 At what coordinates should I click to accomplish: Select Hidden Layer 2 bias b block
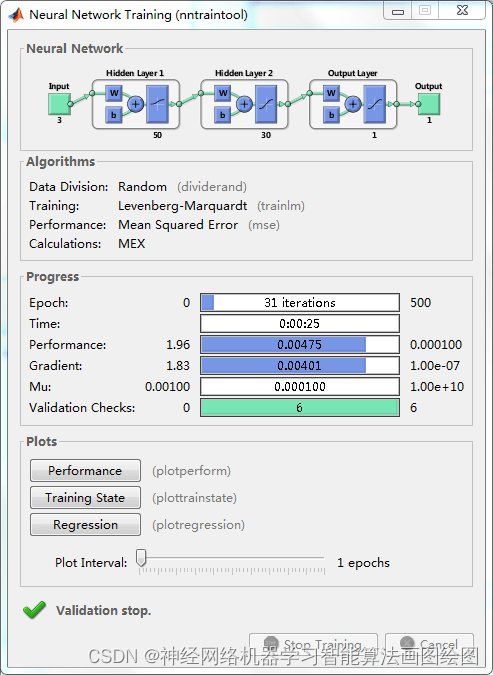(223, 115)
